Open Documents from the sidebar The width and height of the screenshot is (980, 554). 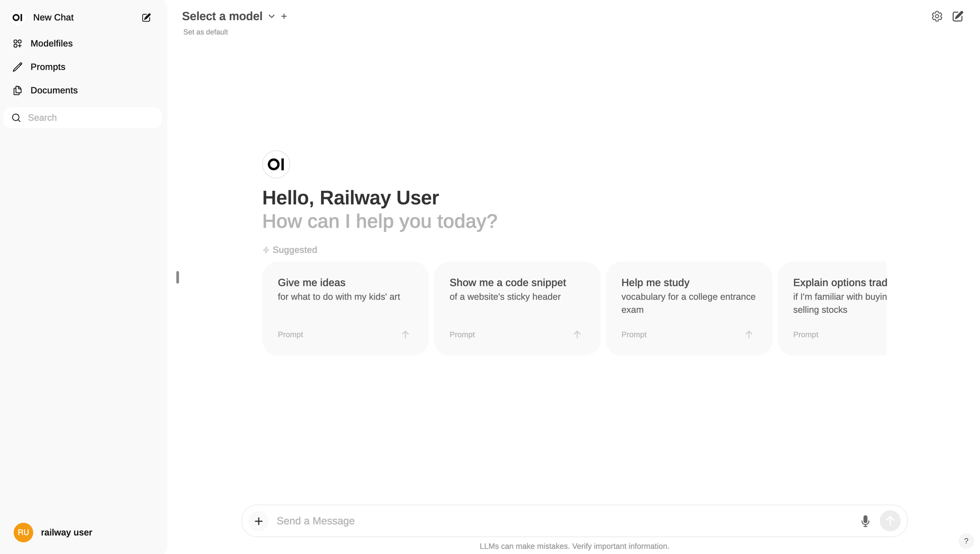54,90
